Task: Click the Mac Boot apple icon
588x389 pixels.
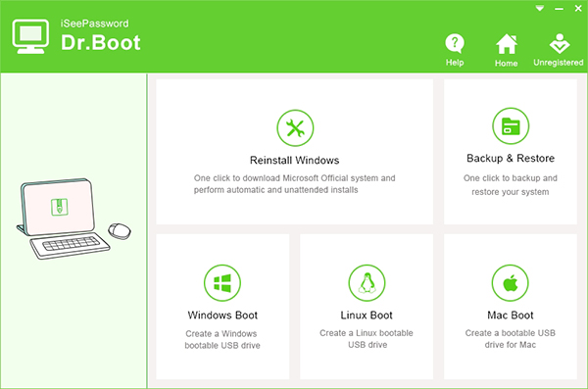Action: [510, 283]
